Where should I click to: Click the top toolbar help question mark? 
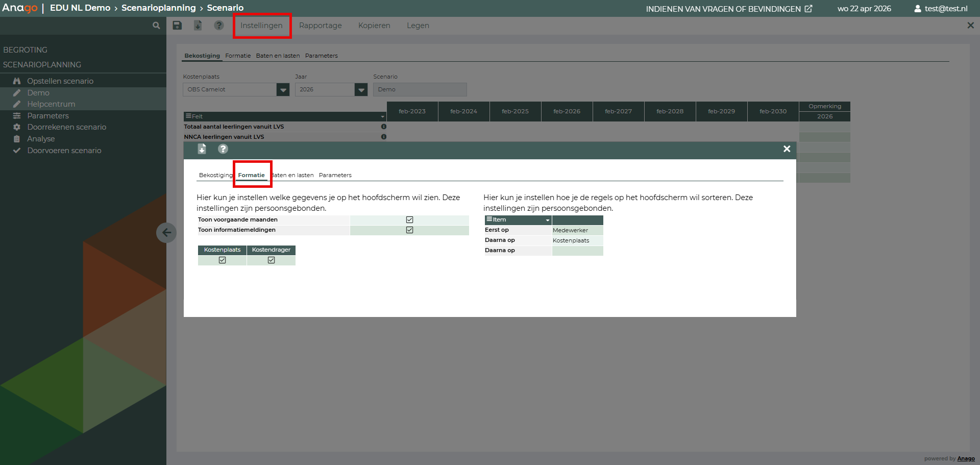click(x=219, y=26)
